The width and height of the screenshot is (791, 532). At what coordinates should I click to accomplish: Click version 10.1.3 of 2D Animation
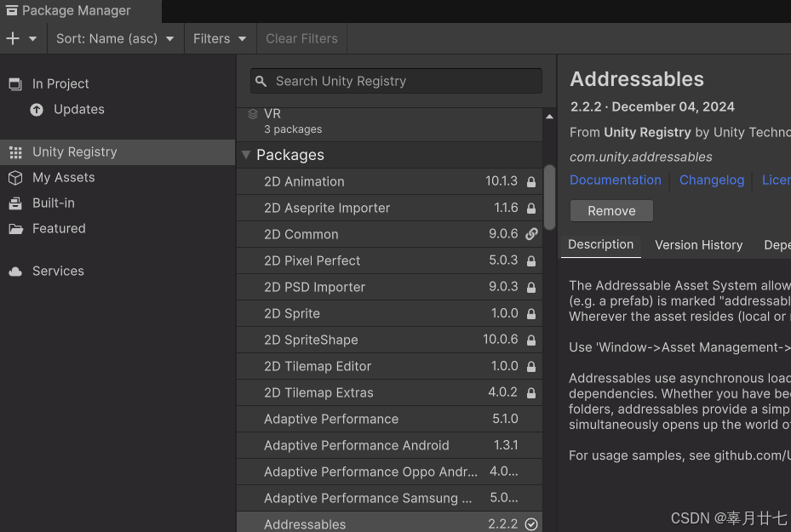(501, 181)
